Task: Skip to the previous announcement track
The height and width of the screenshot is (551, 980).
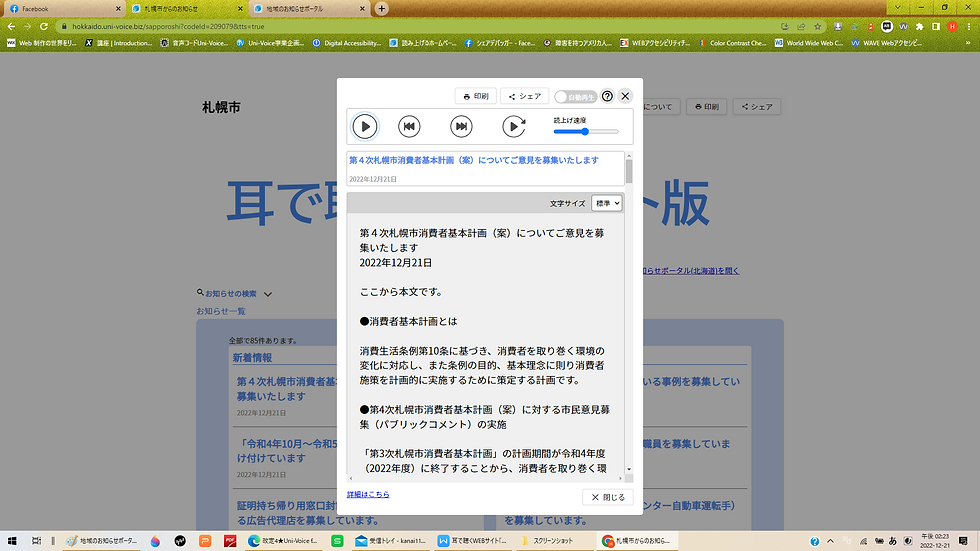Action: pos(409,127)
